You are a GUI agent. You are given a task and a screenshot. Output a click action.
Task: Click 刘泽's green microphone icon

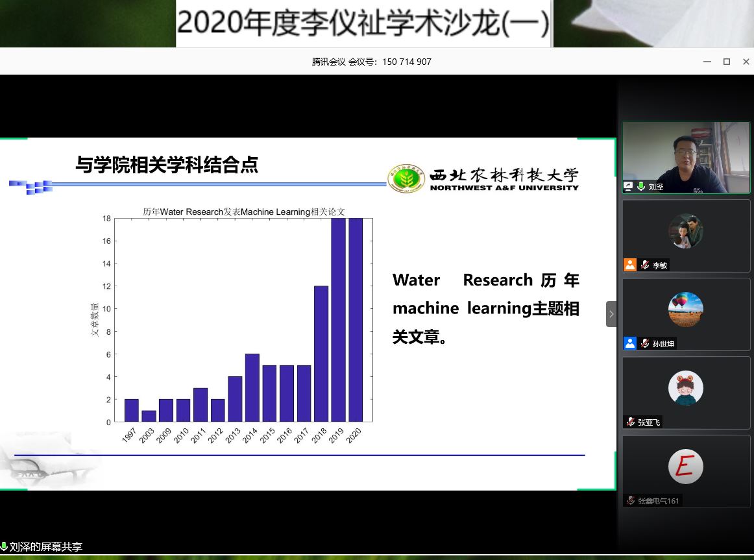coord(641,186)
